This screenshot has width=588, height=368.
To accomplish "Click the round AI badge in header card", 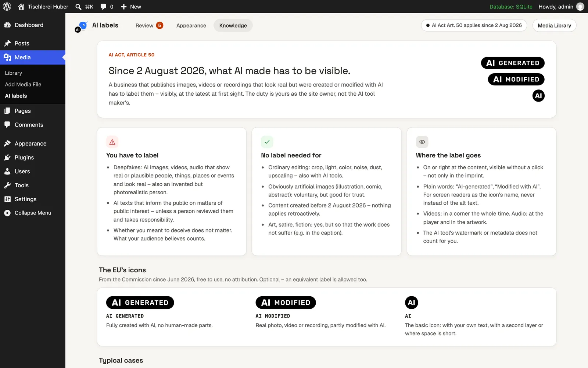I will click(538, 96).
